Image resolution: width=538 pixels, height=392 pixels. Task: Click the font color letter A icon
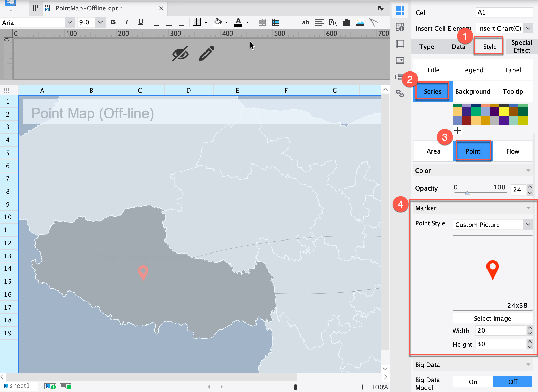point(238,22)
